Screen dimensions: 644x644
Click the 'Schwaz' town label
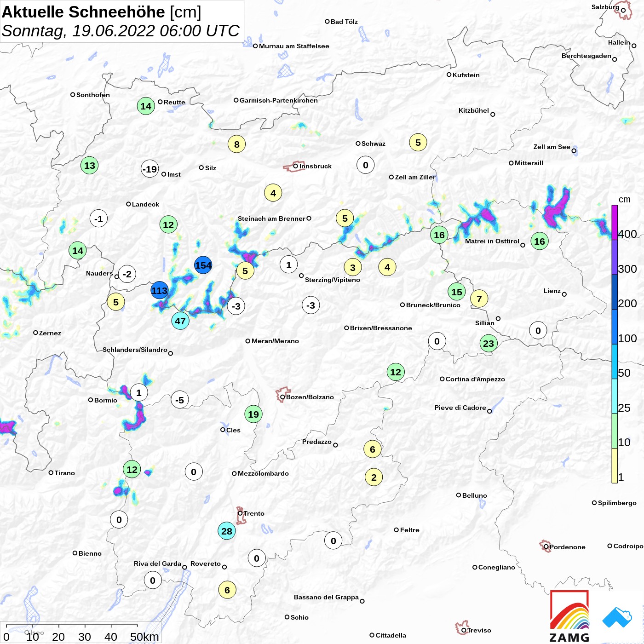(x=374, y=144)
